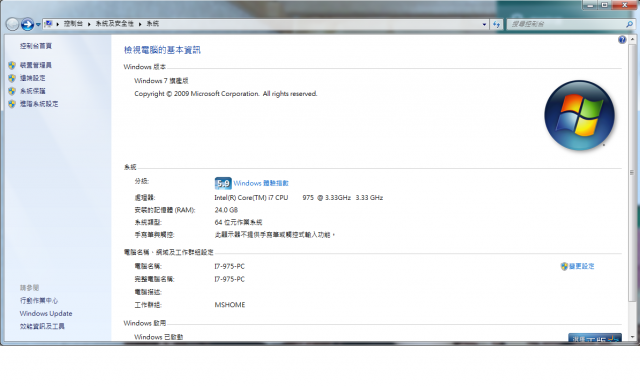Click the 5.9 experience index score badge
The image size is (640, 386).
[x=223, y=183]
